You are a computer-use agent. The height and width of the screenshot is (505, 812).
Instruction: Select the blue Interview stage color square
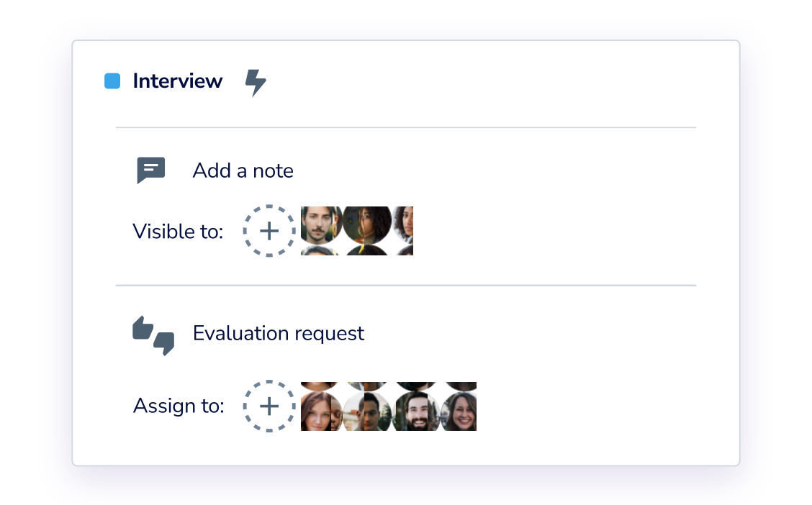pyautogui.click(x=112, y=81)
